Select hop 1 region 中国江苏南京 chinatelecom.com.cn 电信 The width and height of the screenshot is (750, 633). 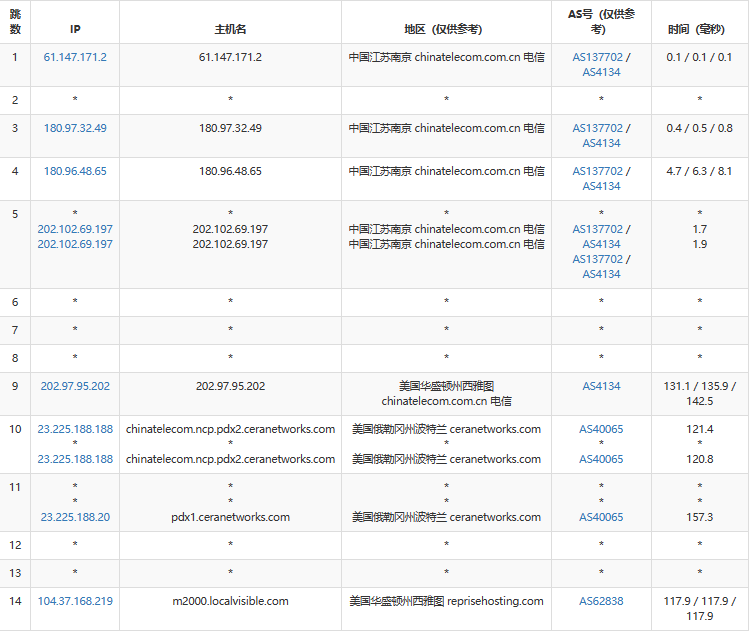[446, 57]
